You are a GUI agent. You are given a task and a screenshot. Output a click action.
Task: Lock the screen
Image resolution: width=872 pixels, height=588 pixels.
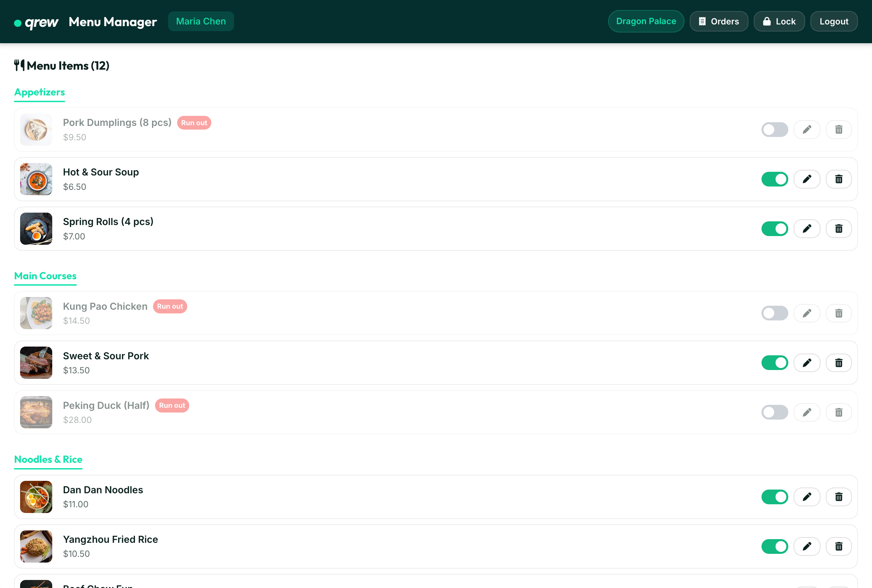(x=779, y=21)
